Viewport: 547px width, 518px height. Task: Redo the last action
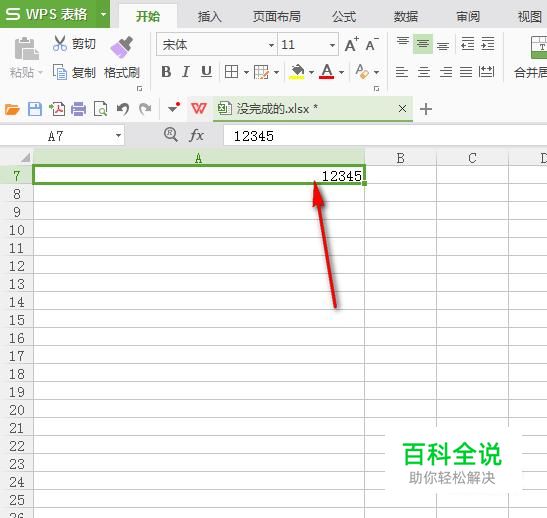145,109
